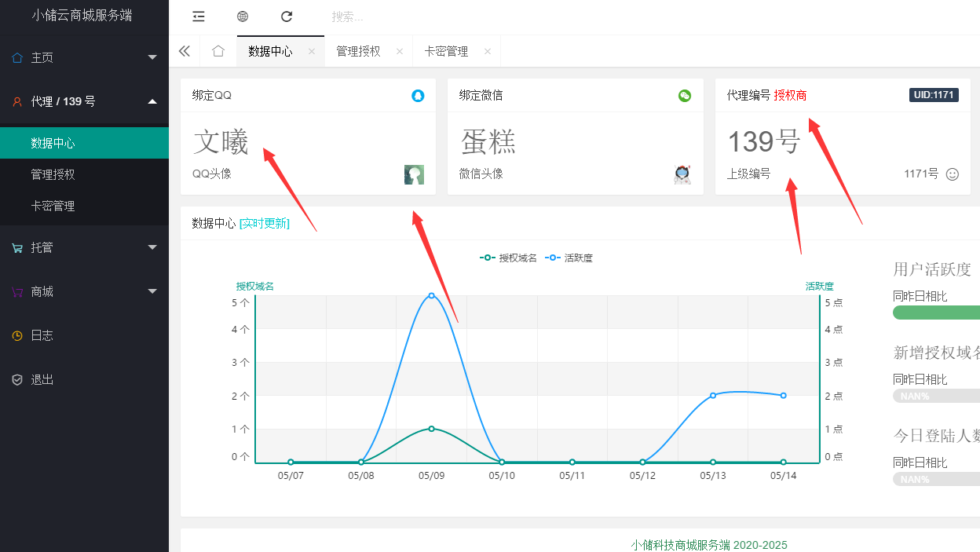980x552 pixels.
Task: Click the QQ头像 avatar thumbnail
Action: (414, 174)
